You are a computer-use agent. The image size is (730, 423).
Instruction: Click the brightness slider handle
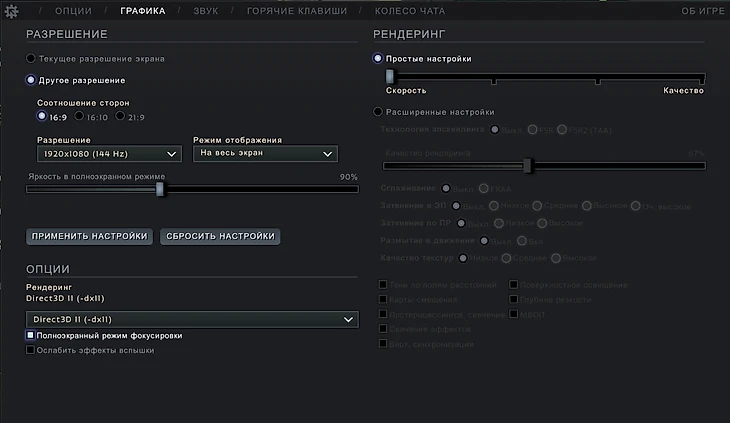(160, 188)
